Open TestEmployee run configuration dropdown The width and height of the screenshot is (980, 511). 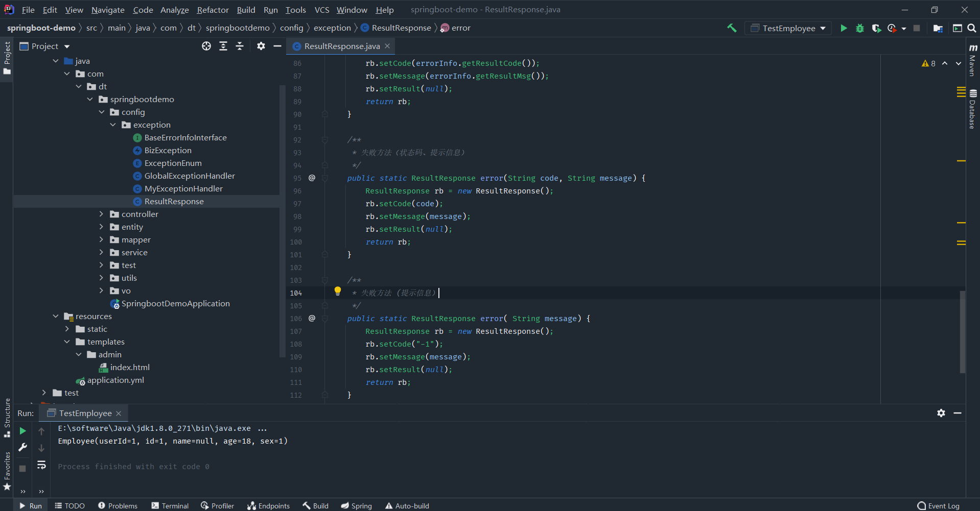point(788,28)
